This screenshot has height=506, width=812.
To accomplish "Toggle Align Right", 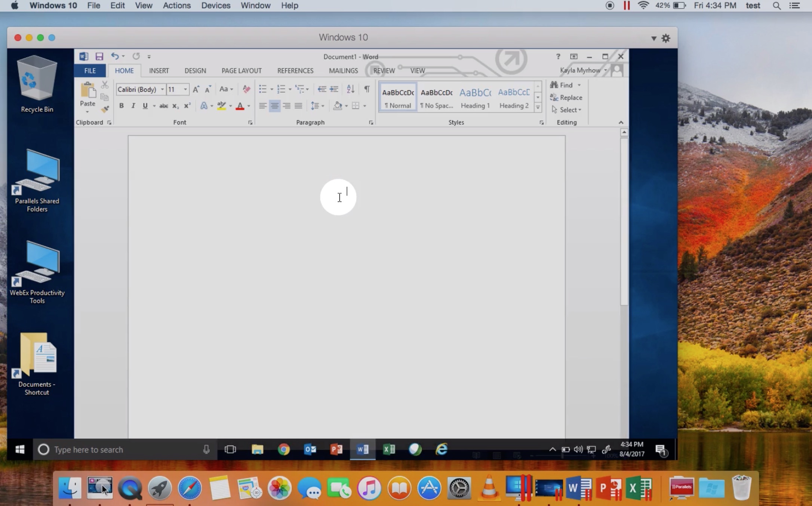I will pos(286,106).
